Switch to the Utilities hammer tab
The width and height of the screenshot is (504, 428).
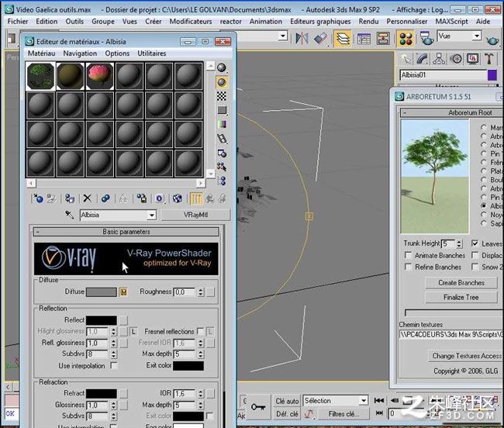coord(489,59)
